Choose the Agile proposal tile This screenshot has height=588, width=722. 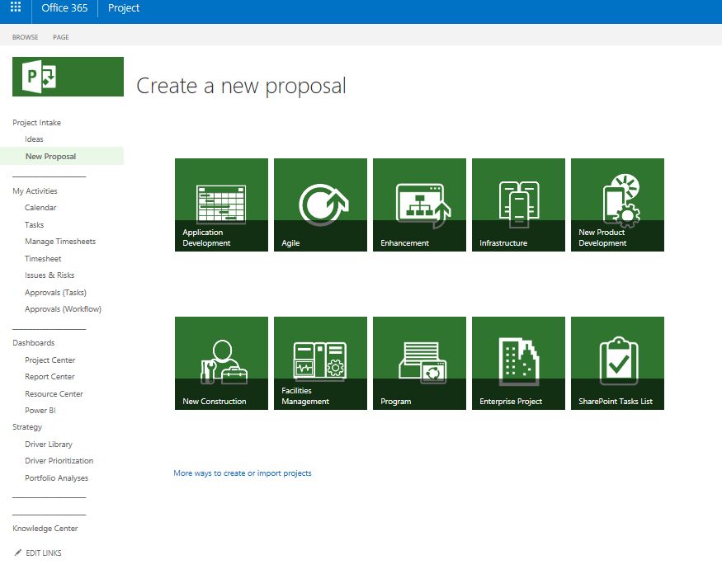click(320, 205)
